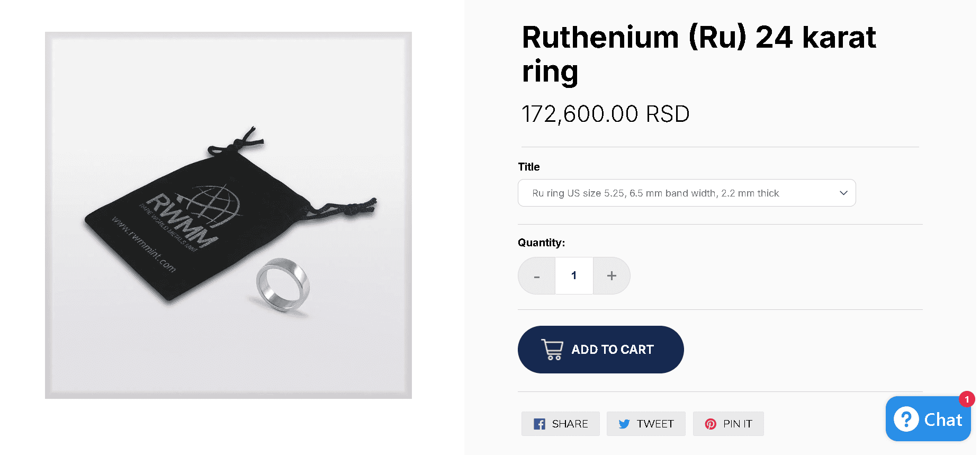Focus the quantity number field

point(574,275)
